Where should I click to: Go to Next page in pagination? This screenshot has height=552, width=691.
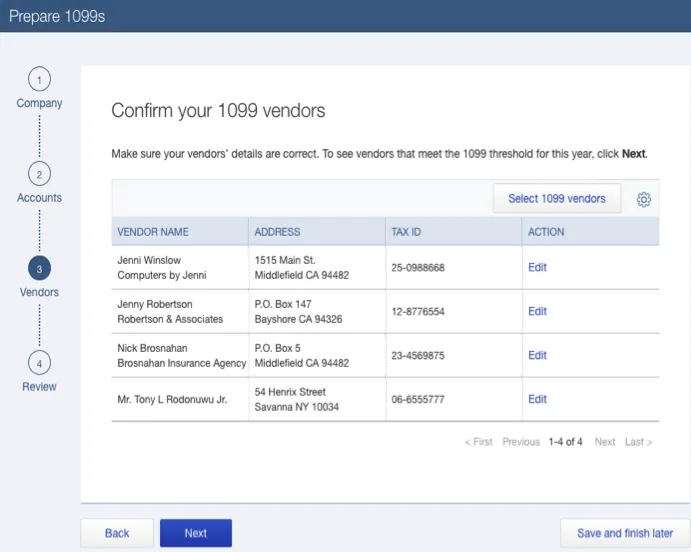[x=605, y=442]
